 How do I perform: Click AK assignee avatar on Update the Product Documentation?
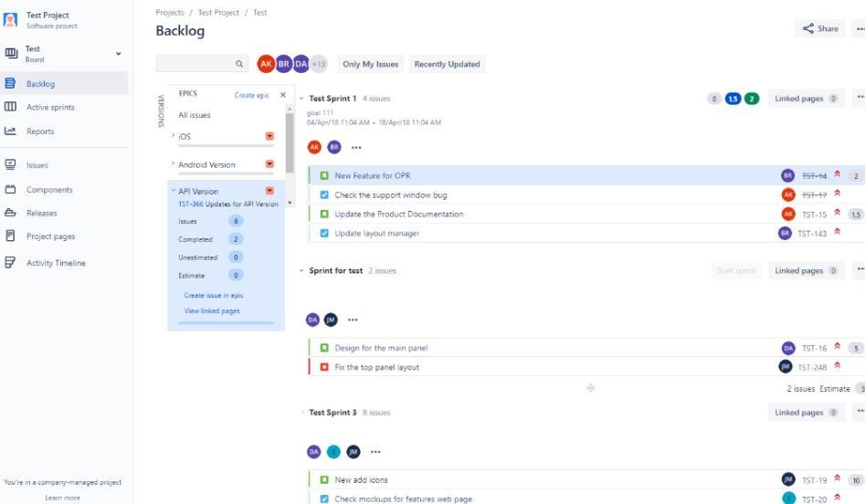pos(788,214)
